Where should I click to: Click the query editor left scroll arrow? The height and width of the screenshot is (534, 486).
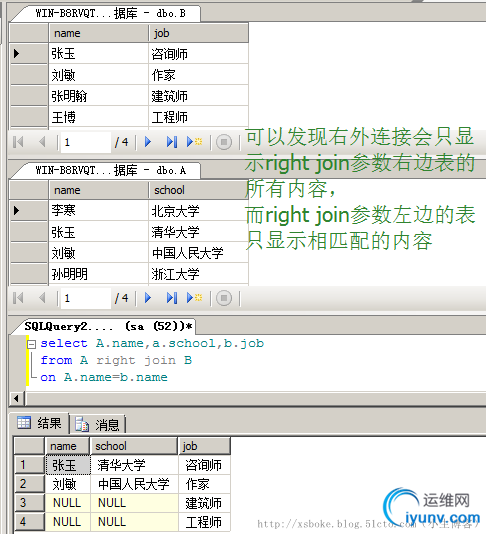16,398
